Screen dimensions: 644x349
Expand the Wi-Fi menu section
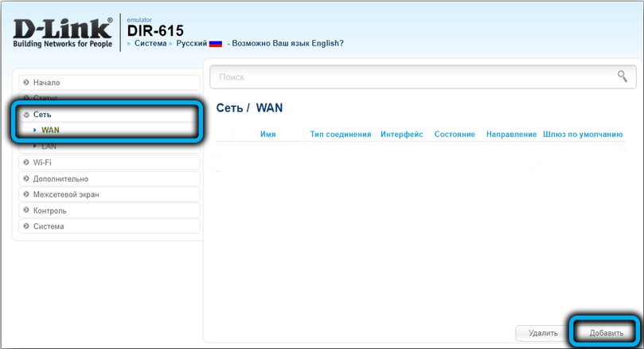coord(42,163)
